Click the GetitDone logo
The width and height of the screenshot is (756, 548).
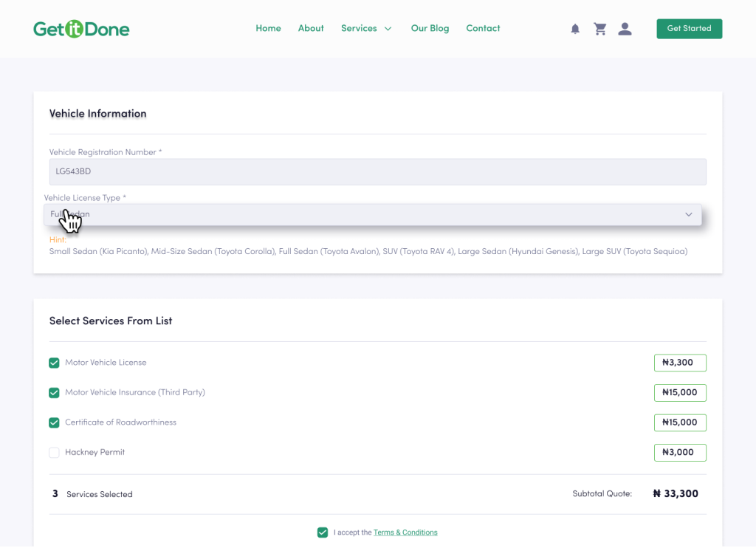click(81, 29)
